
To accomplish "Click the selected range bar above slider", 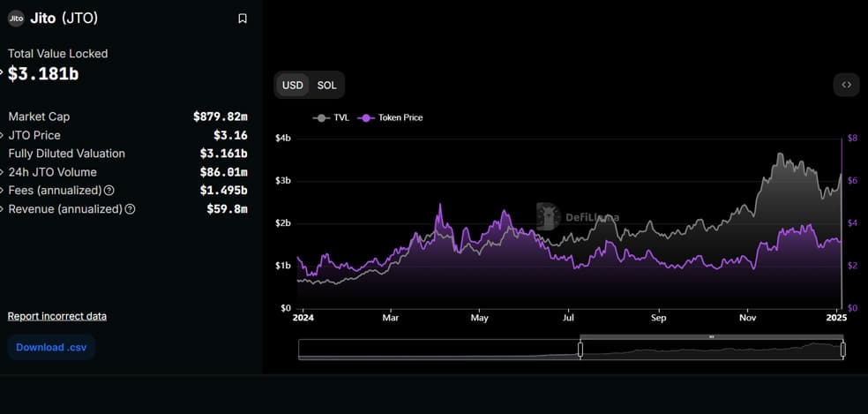I will click(x=712, y=336).
